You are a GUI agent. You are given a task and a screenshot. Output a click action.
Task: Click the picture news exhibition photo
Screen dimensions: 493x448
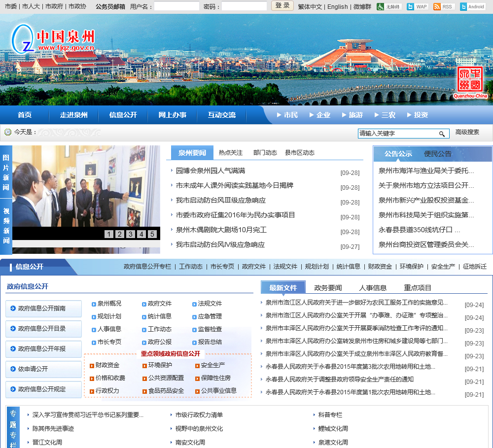(x=86, y=186)
